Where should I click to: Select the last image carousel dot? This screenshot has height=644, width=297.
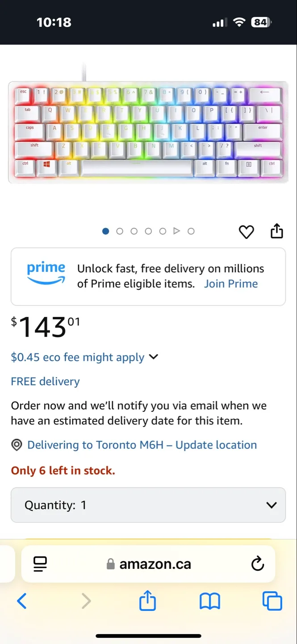191,231
